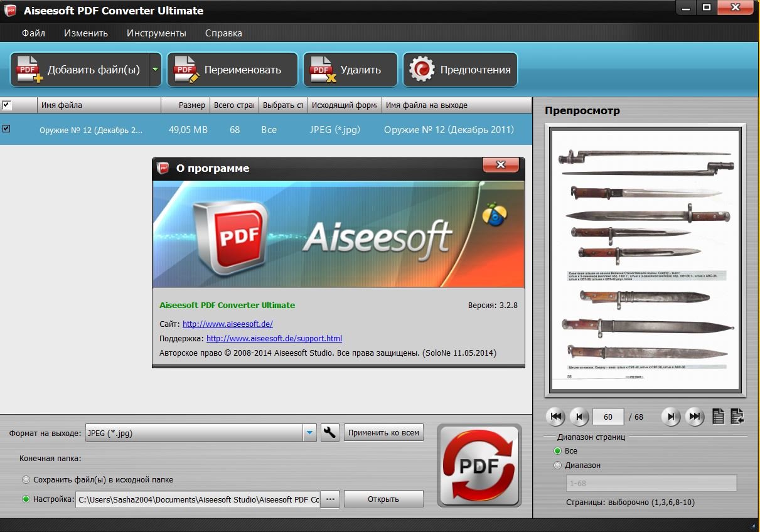Open the Справка menu
Image resolution: width=760 pixels, height=532 pixels.
(x=223, y=33)
